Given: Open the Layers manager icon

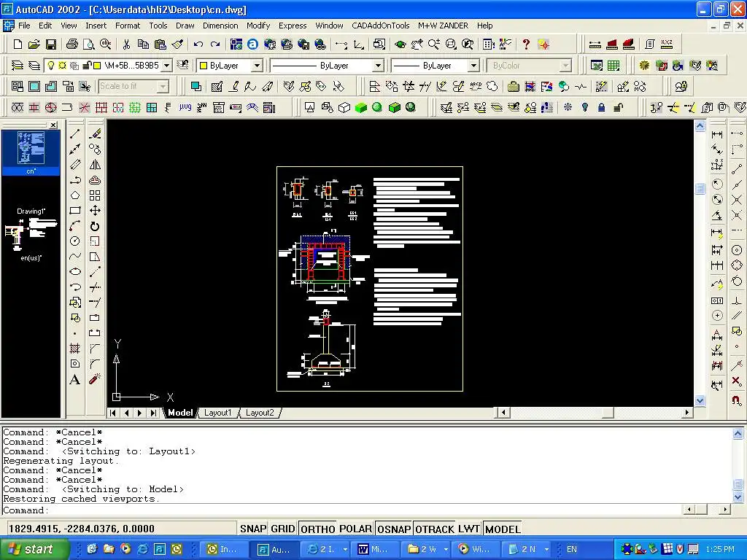Looking at the screenshot, I should tap(18, 65).
